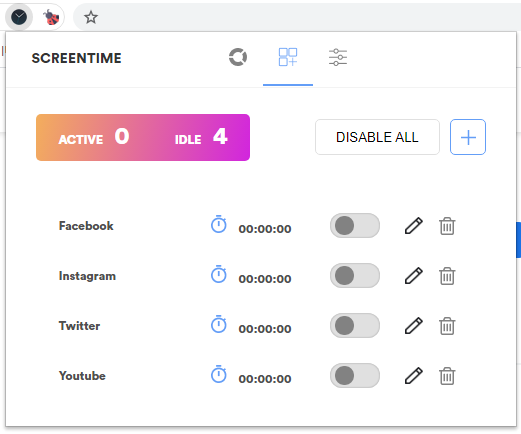Enable the Instagram limit toggle
The image size is (521, 434).
(355, 276)
